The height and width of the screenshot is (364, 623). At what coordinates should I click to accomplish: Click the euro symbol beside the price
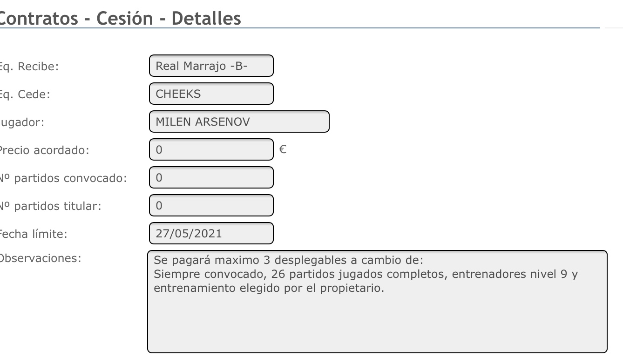pyautogui.click(x=282, y=149)
